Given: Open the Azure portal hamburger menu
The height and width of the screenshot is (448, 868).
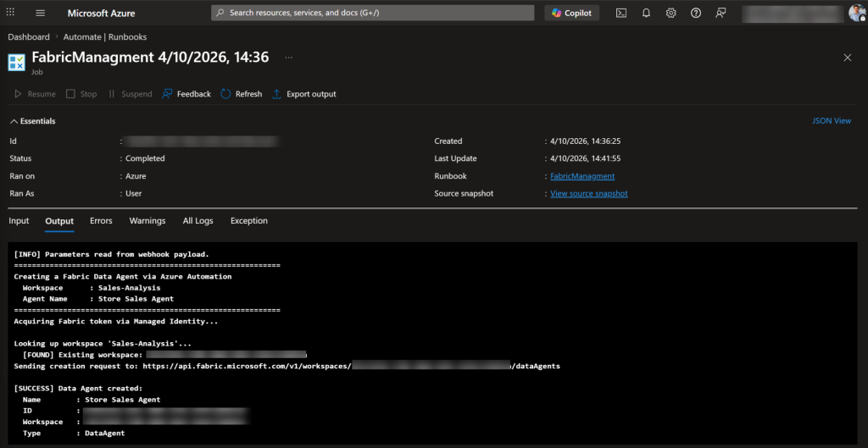Looking at the screenshot, I should point(40,14).
